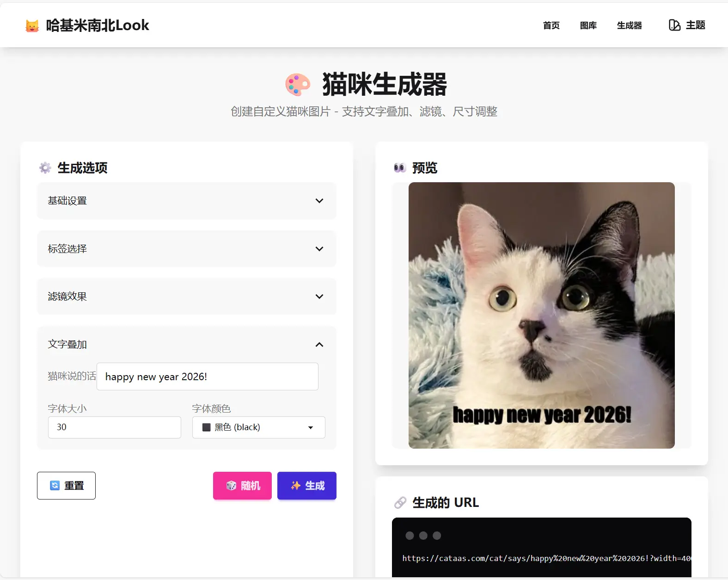Screen dimensions: 728x580
Task: Click the black color swatch in 字体颜色
Action: (x=207, y=427)
